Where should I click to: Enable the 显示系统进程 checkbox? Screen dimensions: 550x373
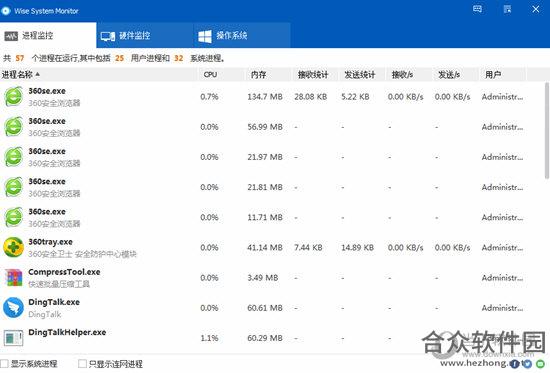tap(4, 364)
